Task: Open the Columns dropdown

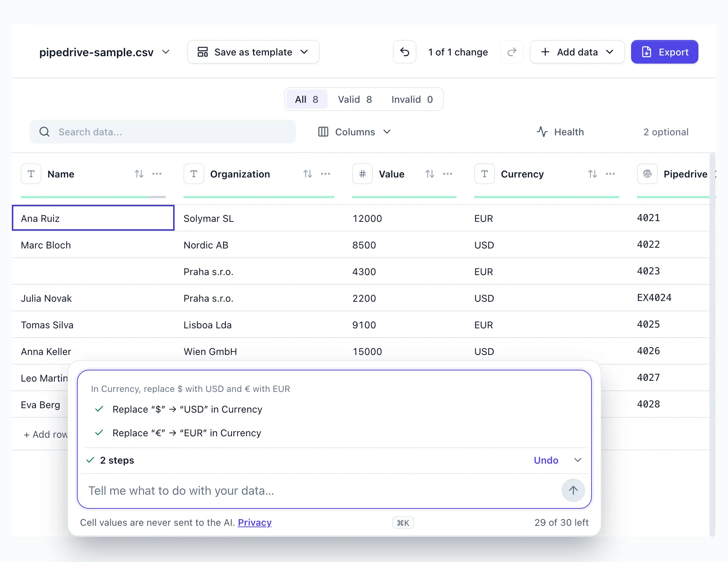Action: 354,132
